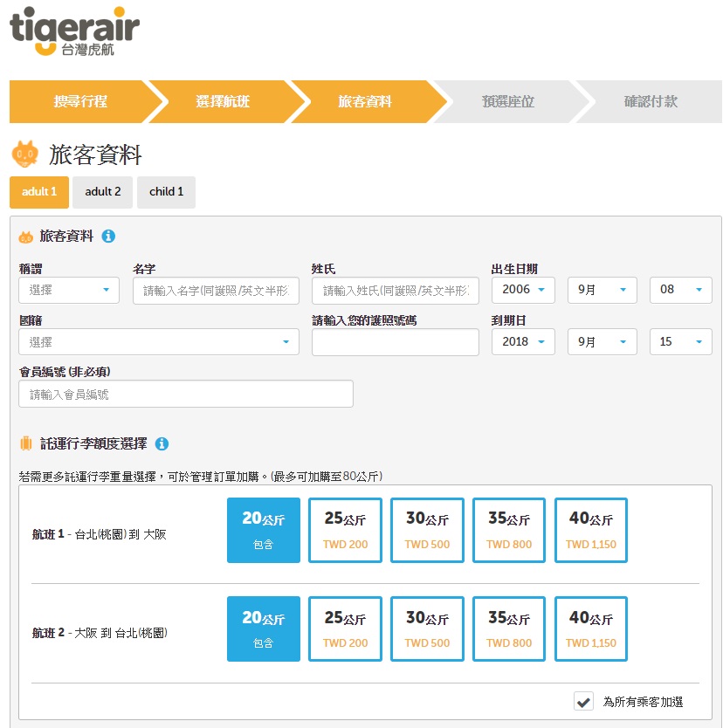
Task: Click the orange tiger mascot icon
Action: 24,155
